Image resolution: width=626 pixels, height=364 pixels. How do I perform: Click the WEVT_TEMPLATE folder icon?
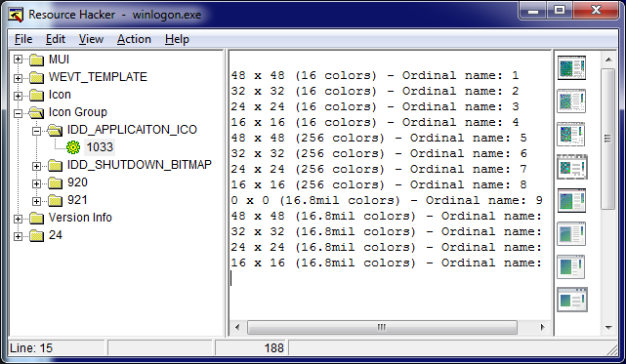[x=37, y=77]
